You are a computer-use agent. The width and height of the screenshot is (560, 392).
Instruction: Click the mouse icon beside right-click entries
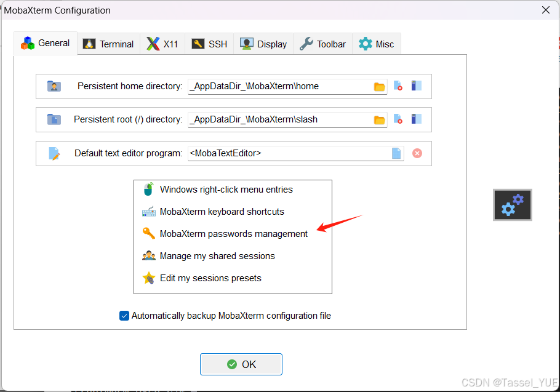[x=148, y=189]
